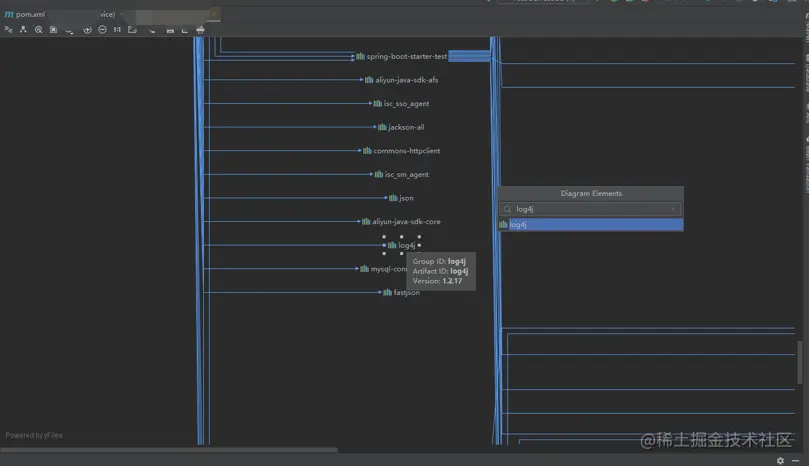The image size is (809, 466).
Task: Click the json library icon
Action: (x=393, y=198)
